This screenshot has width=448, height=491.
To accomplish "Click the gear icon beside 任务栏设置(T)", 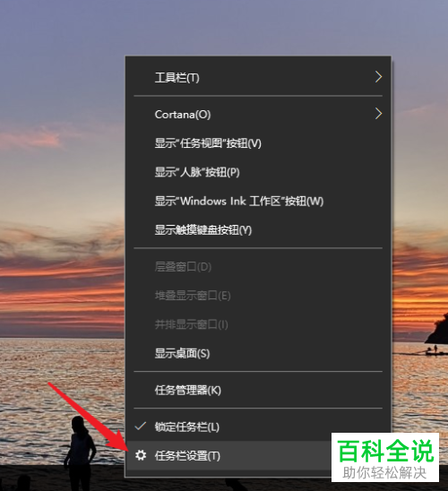I will 141,455.
